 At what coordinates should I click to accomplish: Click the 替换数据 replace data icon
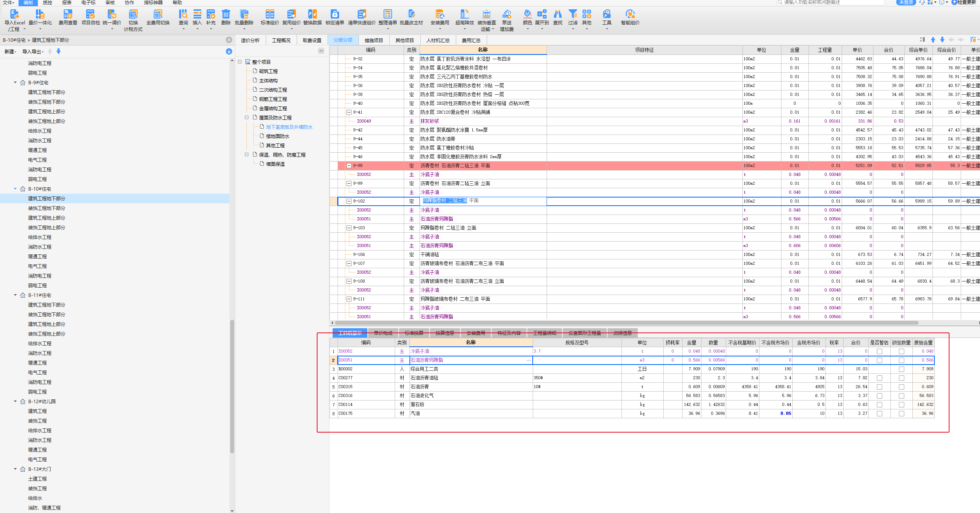point(313,14)
